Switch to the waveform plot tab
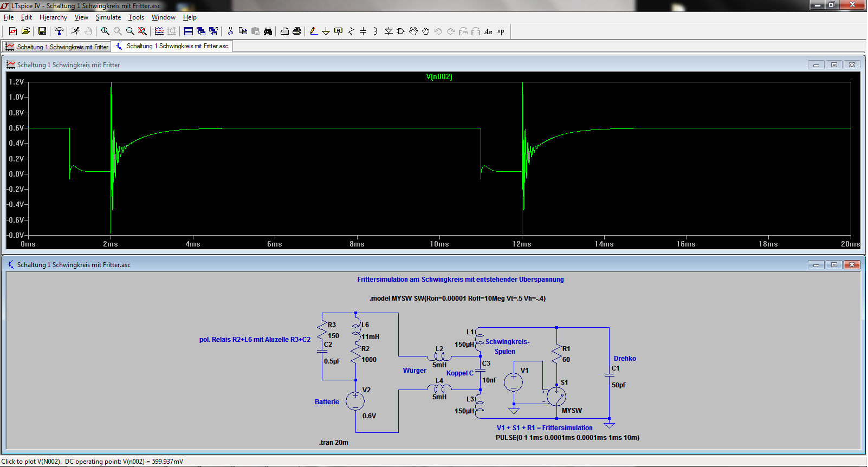 tap(57, 47)
